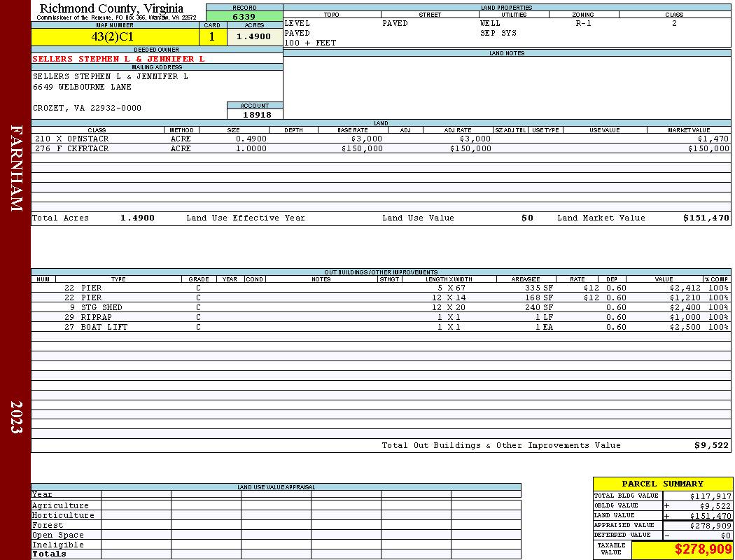
Task: Click utilities value SEP SYS
Action: (498, 34)
